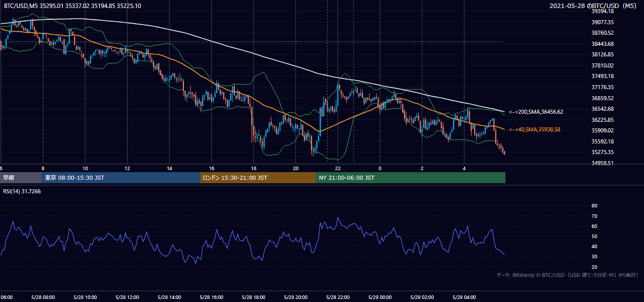
Task: Click price axis value 37176.35
Action: [603, 87]
